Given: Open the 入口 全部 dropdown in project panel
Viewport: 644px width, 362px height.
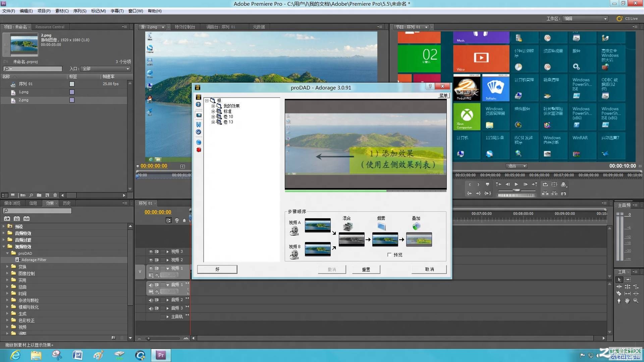Looking at the screenshot, I should [x=106, y=69].
